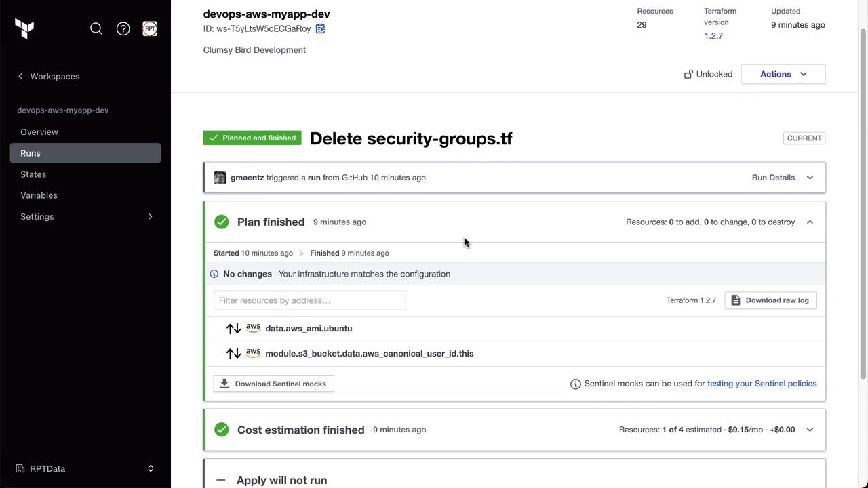Open the Actions dropdown
Image resolution: width=868 pixels, height=488 pixels.
(x=783, y=74)
